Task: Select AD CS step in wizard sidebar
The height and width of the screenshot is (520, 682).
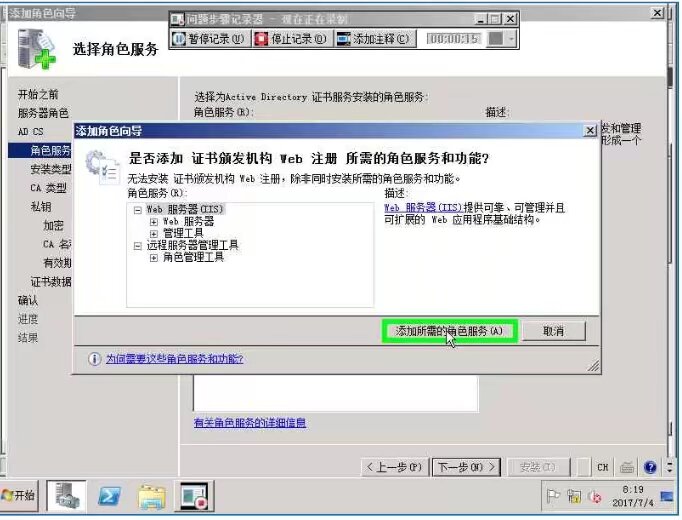Action: point(30,131)
